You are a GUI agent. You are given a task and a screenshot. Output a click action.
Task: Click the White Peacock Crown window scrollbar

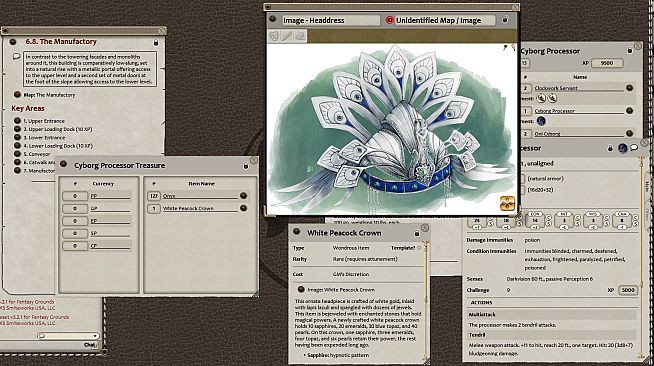[426, 300]
